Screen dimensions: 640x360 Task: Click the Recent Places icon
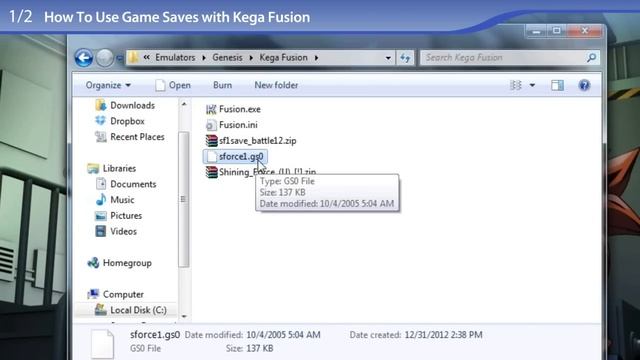pos(100,136)
